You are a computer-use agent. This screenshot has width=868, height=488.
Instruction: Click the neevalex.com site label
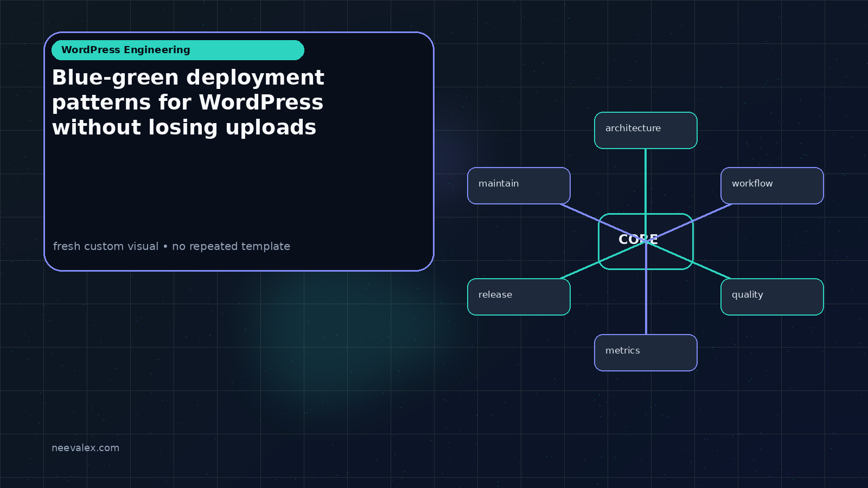click(85, 448)
